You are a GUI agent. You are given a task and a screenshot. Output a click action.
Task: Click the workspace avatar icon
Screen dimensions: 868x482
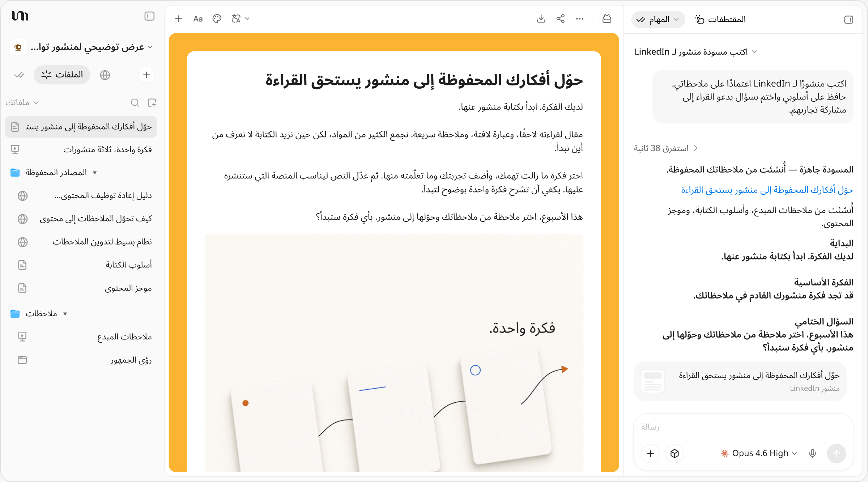18,47
